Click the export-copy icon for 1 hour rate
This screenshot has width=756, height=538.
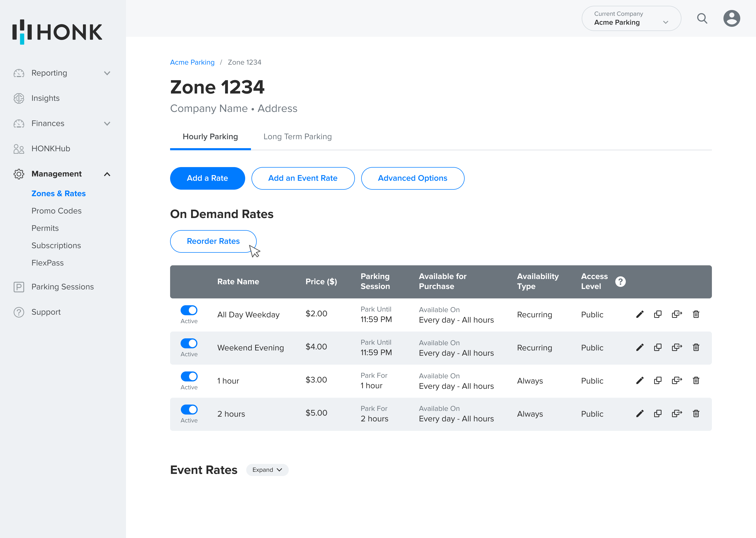tap(676, 380)
